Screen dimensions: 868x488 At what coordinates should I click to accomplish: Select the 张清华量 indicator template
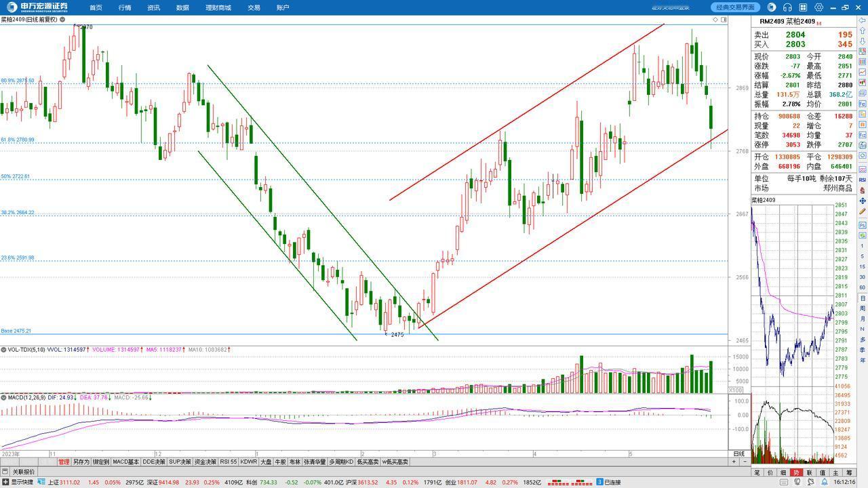315,462
